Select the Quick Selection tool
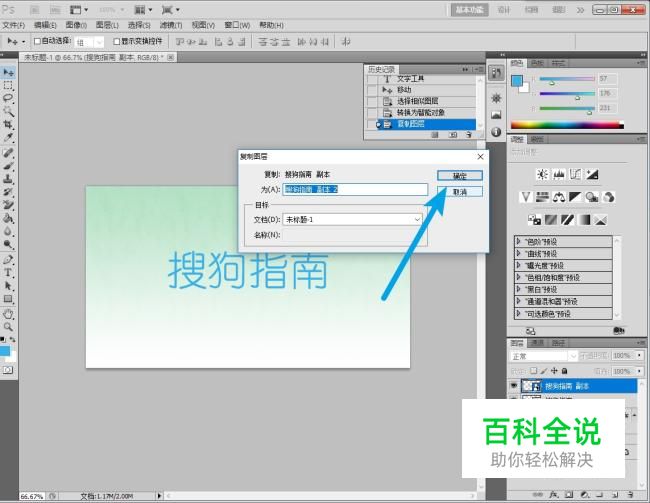Image resolution: width=650 pixels, height=503 pixels. [8, 111]
